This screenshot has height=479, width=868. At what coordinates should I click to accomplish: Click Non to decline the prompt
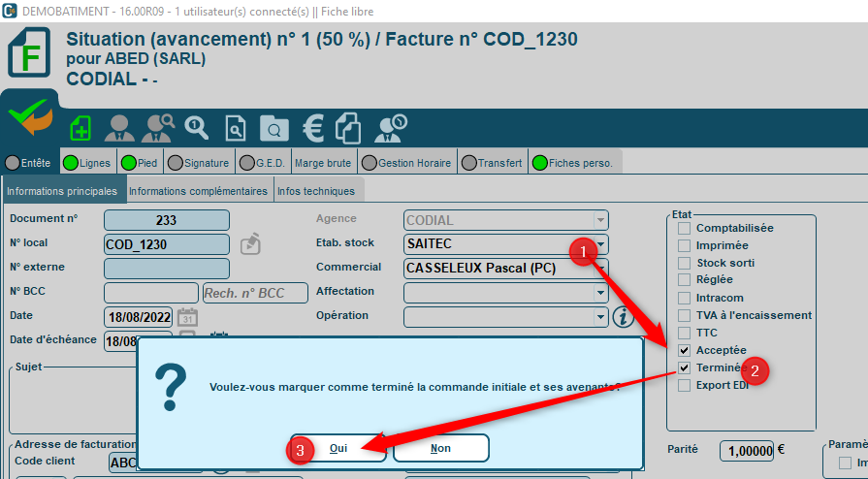point(440,449)
